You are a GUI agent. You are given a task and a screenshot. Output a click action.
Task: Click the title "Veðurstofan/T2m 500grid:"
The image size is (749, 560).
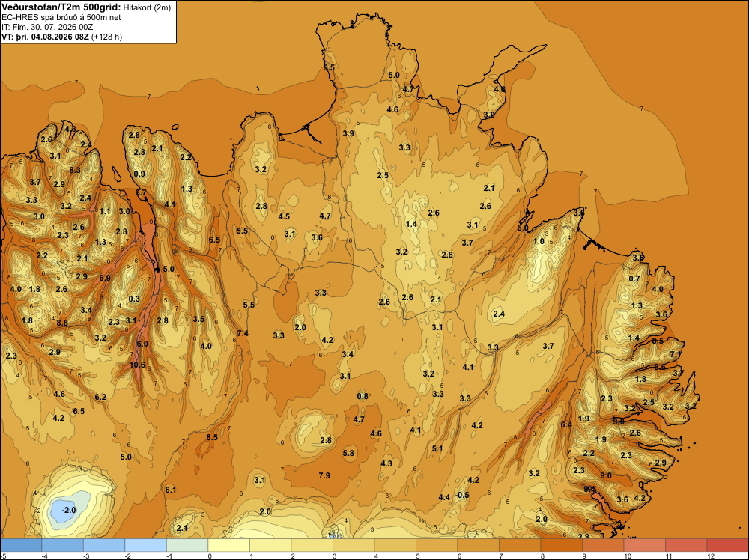click(60, 7)
